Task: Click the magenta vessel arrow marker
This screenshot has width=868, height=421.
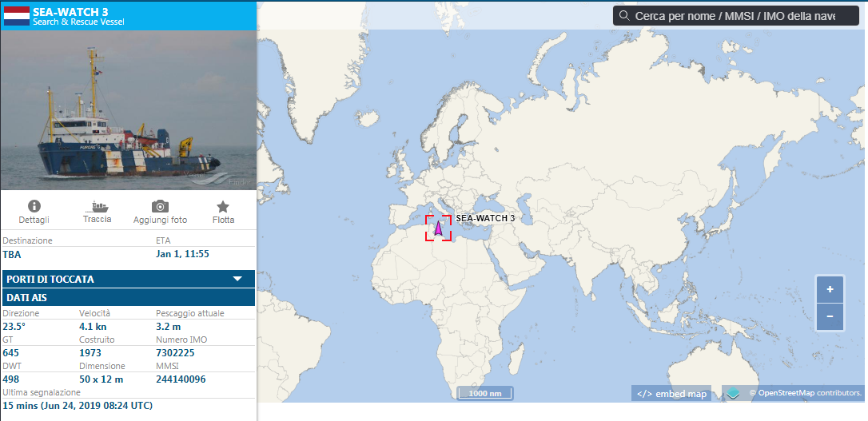Action: (439, 228)
